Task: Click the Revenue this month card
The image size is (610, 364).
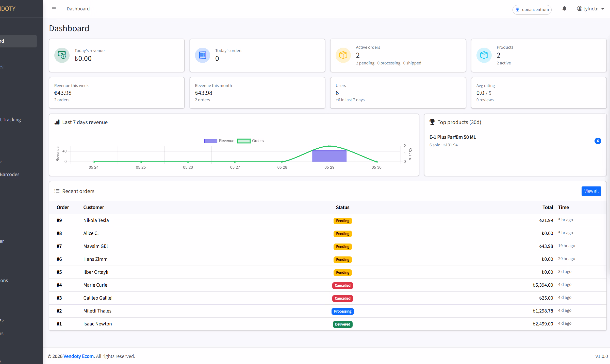Action: (x=257, y=93)
